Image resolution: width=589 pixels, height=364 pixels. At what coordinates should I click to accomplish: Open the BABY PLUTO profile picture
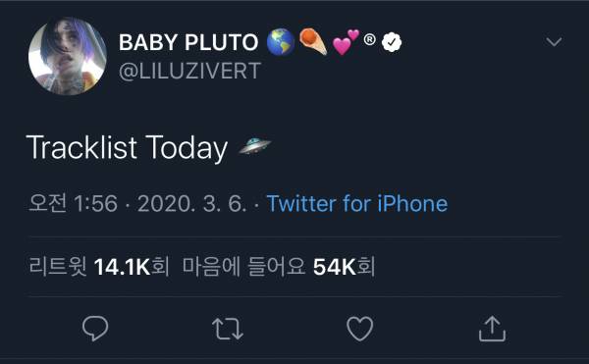(68, 56)
